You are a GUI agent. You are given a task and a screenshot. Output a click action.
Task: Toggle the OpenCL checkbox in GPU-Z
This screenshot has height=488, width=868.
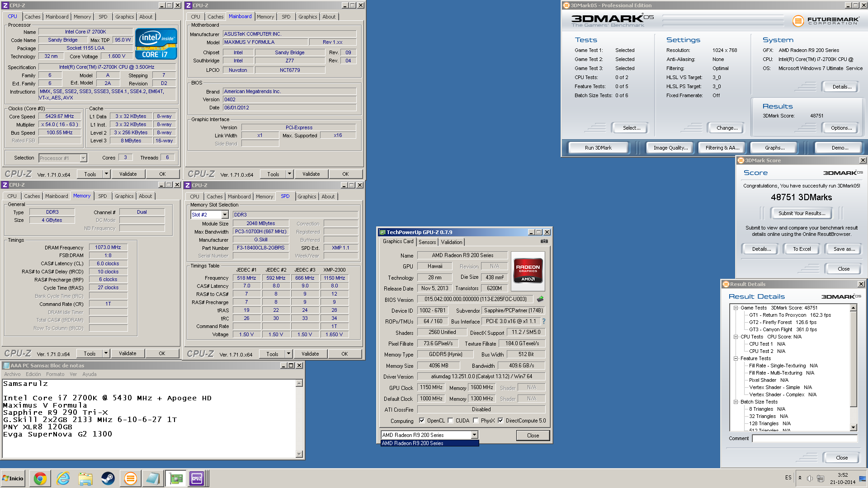(x=422, y=421)
